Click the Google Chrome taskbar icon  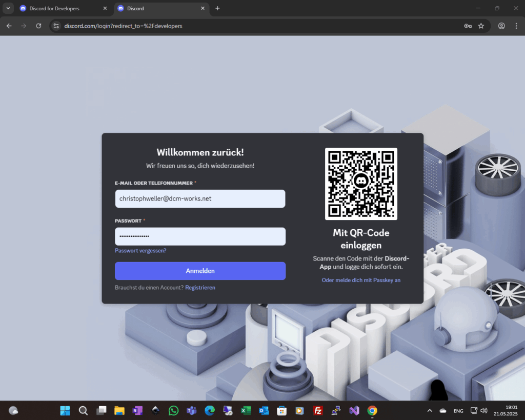point(372,411)
